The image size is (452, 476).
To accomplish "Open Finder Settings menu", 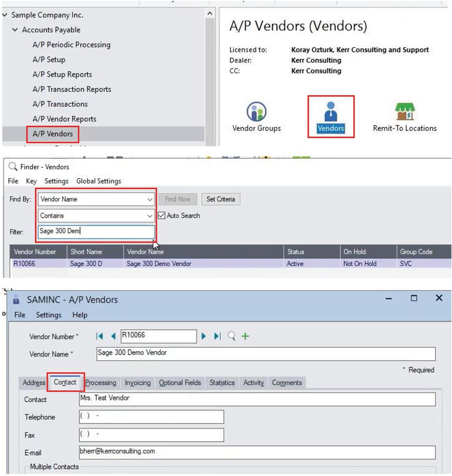I will 56,181.
